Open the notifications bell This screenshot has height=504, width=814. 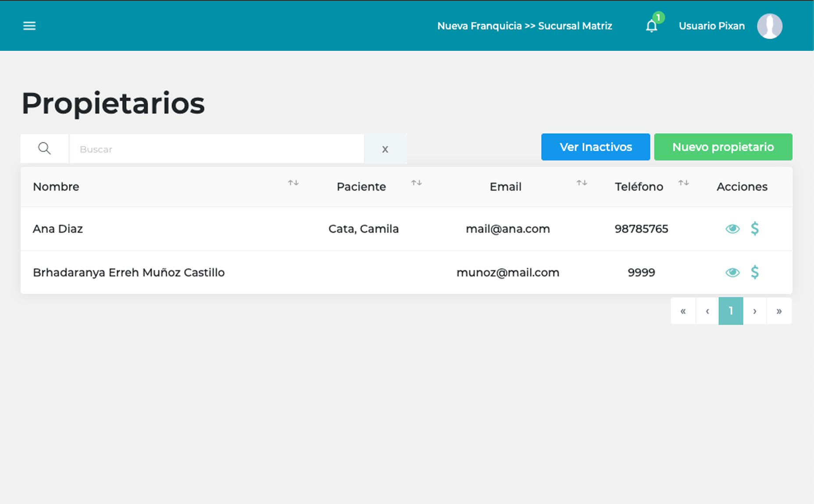click(x=651, y=26)
